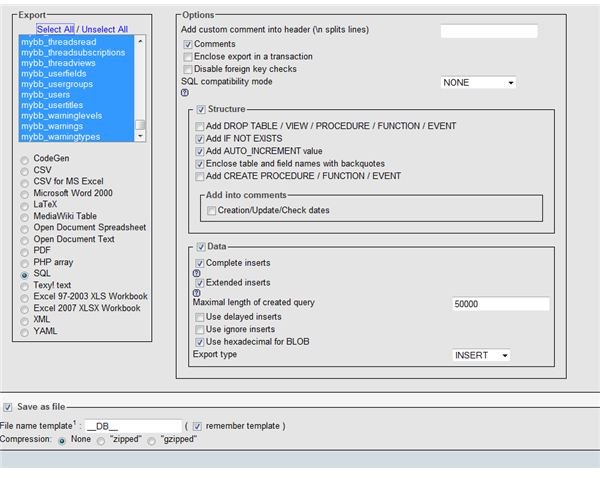Screen dimensions: 600x478
Task: Choose Open Document Spreadsheet format
Action: [x=24, y=229]
